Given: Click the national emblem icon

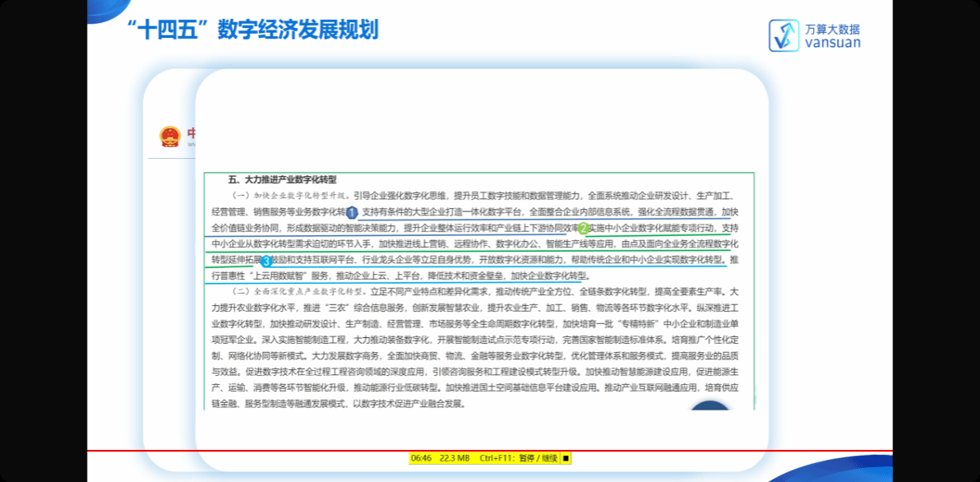Looking at the screenshot, I should tap(169, 136).
